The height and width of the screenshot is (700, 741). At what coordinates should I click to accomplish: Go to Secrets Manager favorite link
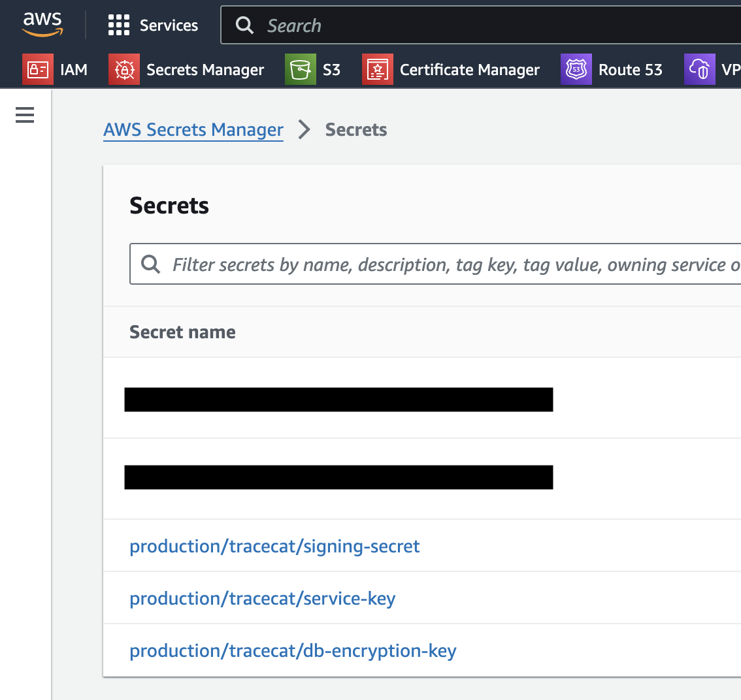click(205, 70)
